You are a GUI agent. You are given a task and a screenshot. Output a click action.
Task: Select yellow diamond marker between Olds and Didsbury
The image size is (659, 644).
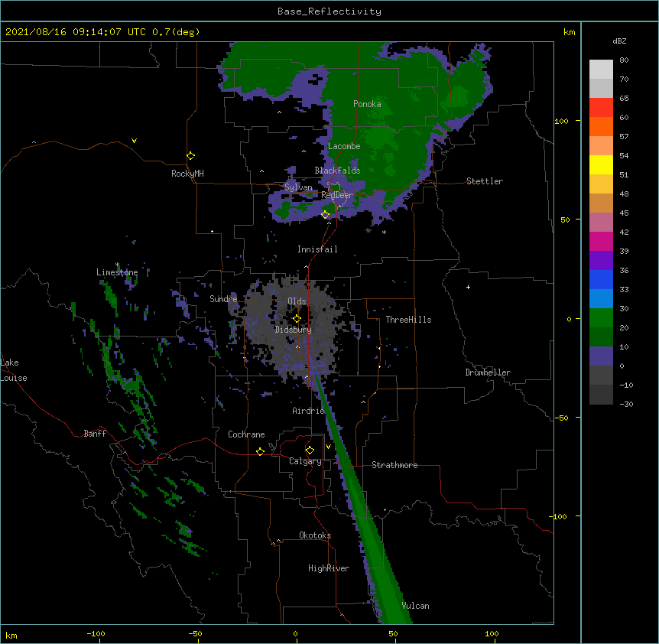pyautogui.click(x=297, y=318)
